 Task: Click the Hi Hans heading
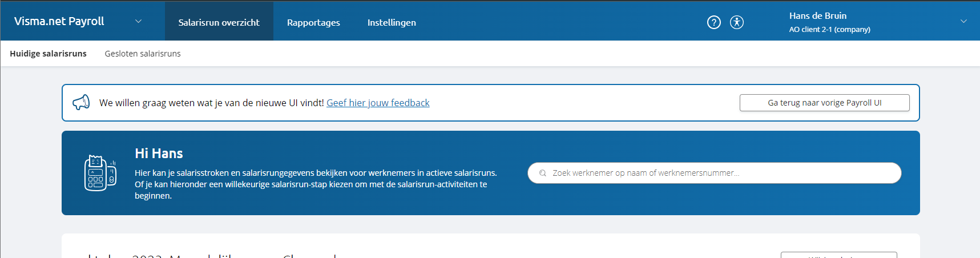click(x=159, y=154)
